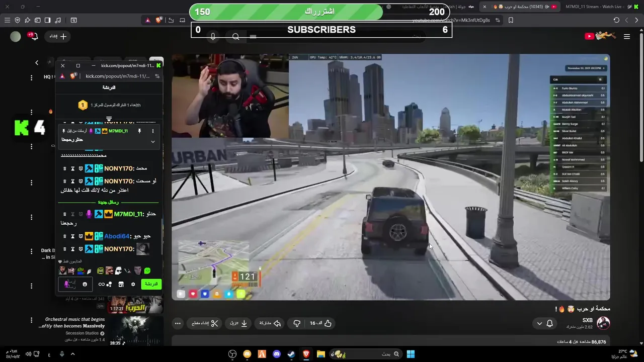Show hidden system tray icons chevron

[x=72, y=354]
